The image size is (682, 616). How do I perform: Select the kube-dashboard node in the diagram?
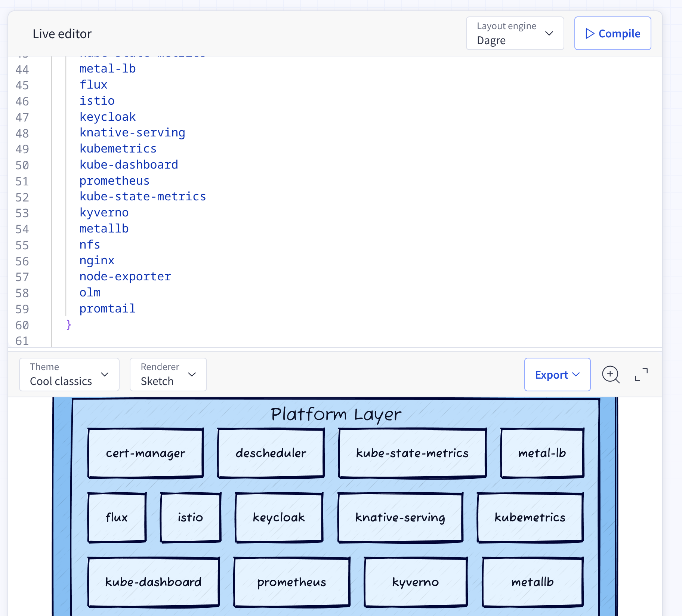point(153,582)
